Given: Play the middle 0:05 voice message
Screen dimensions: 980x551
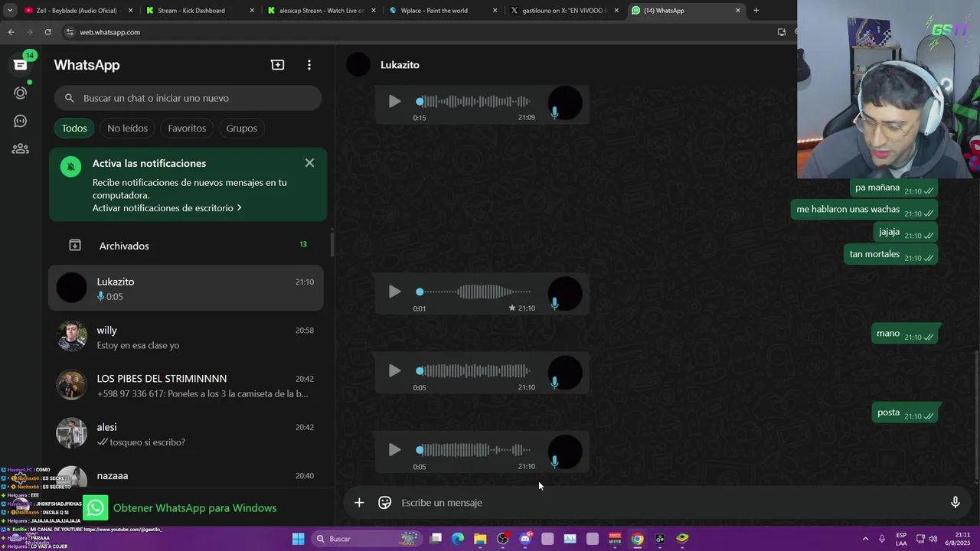Looking at the screenshot, I should 394,370.
